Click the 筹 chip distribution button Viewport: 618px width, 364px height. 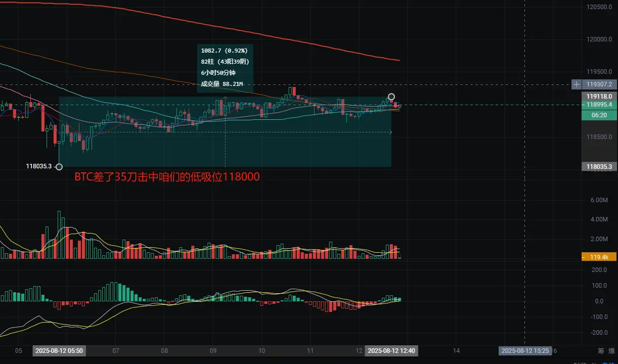pyautogui.click(x=600, y=350)
